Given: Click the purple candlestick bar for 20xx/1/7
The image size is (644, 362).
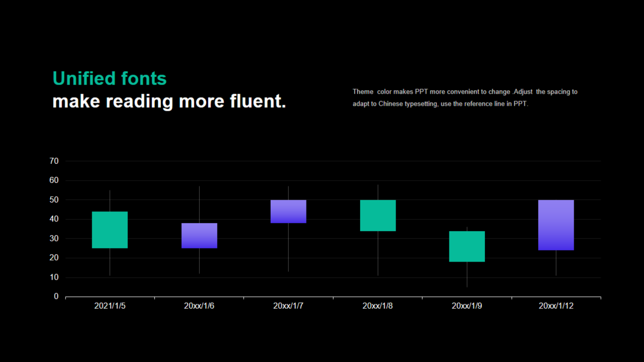Looking at the screenshot, I should (288, 212).
